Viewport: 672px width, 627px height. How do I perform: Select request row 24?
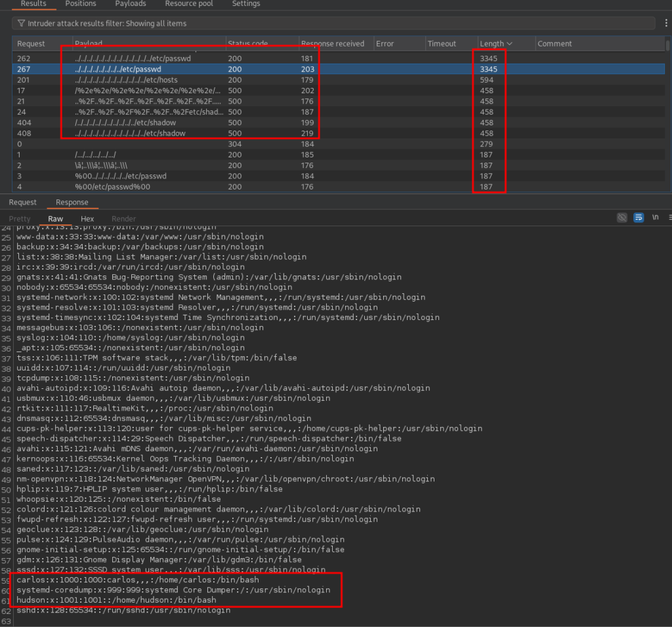pos(339,111)
